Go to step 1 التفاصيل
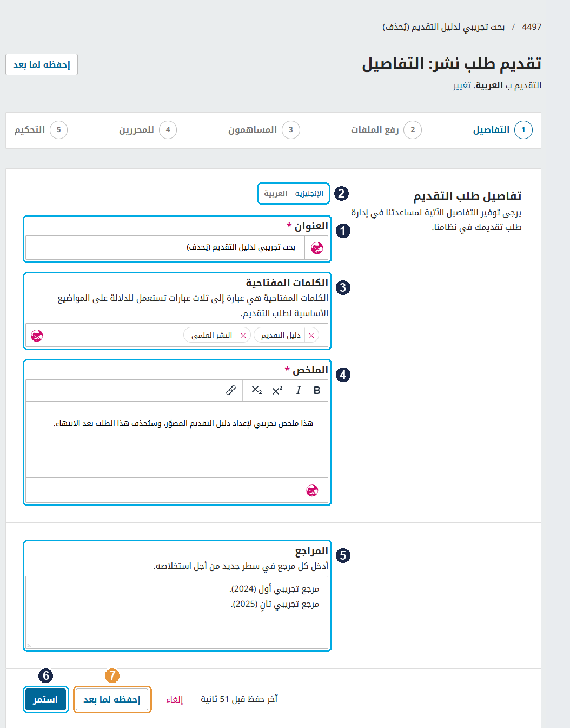This screenshot has height=728, width=570. 502,130
